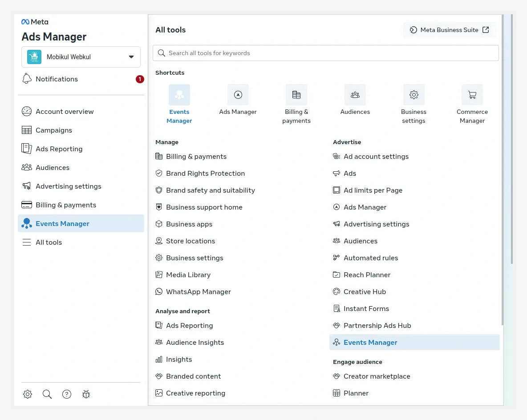Open the Events Manager shortcut icon
The image size is (527, 420).
tap(179, 95)
